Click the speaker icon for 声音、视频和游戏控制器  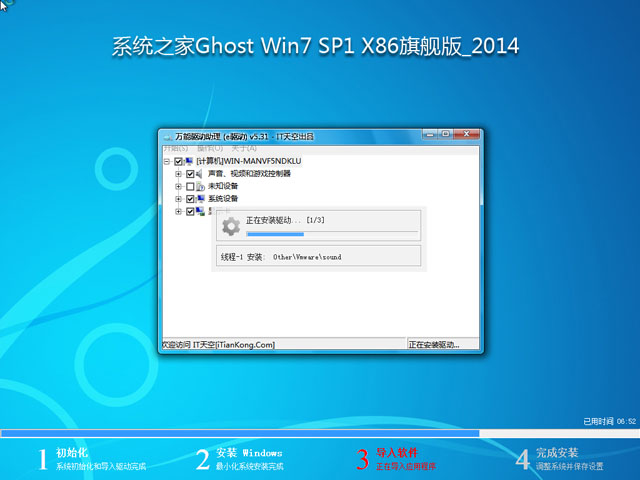(200, 174)
